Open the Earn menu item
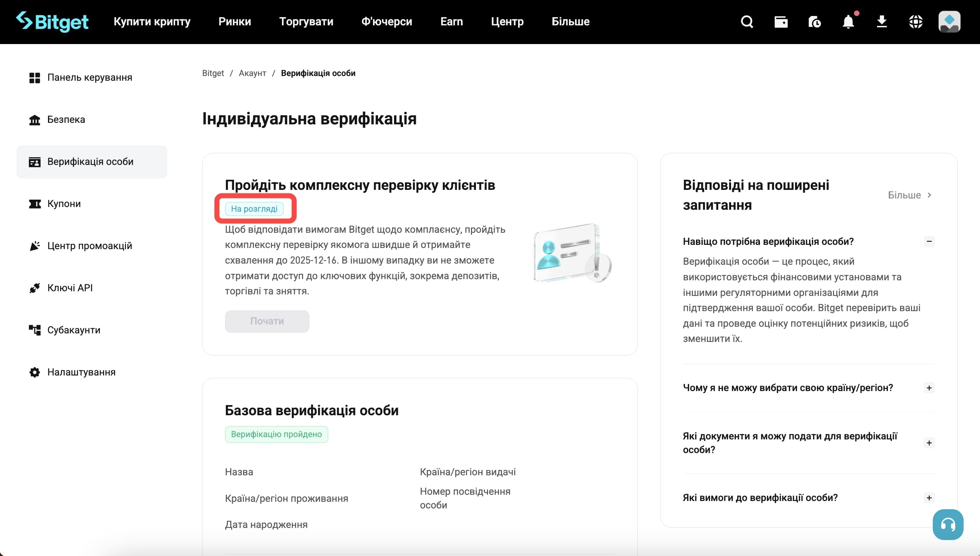This screenshot has width=980, height=556. coord(451,21)
